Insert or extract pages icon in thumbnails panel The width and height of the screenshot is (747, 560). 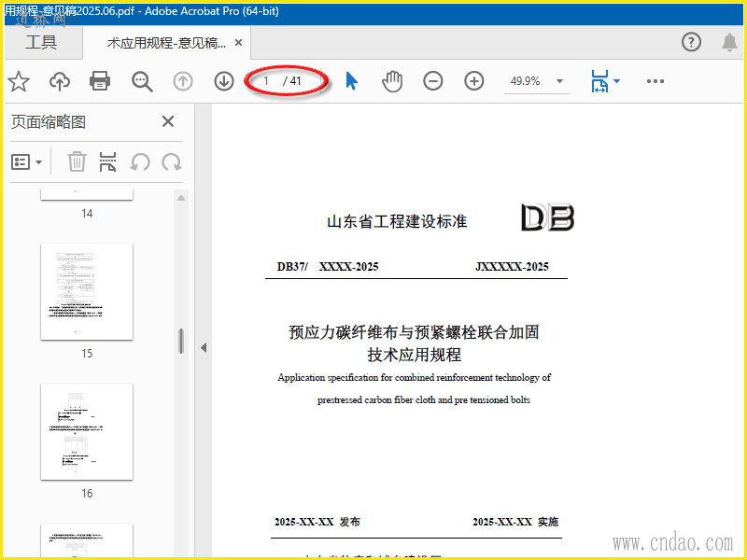coord(107,161)
